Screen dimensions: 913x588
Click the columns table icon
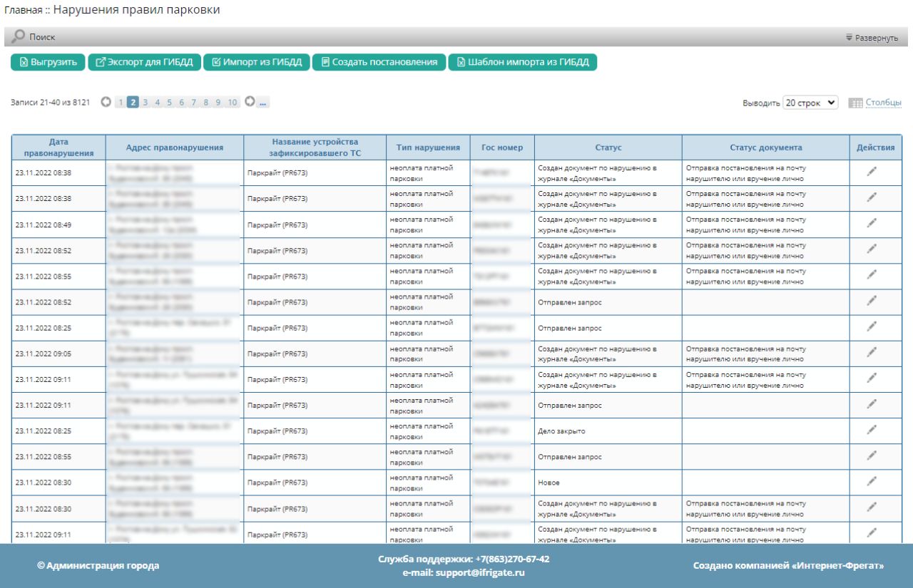[855, 103]
